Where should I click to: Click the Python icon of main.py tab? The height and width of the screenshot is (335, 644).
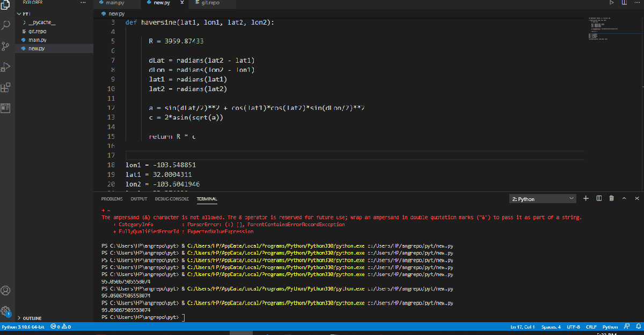(101, 3)
